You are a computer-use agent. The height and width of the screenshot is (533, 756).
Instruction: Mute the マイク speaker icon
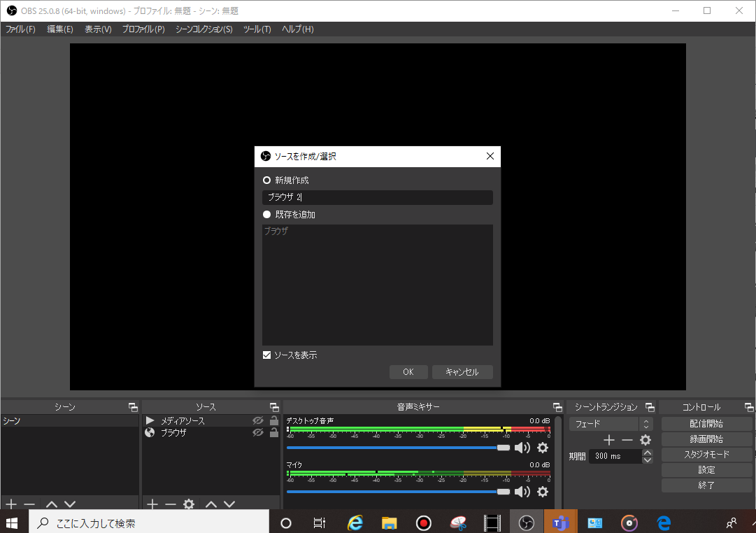(522, 492)
